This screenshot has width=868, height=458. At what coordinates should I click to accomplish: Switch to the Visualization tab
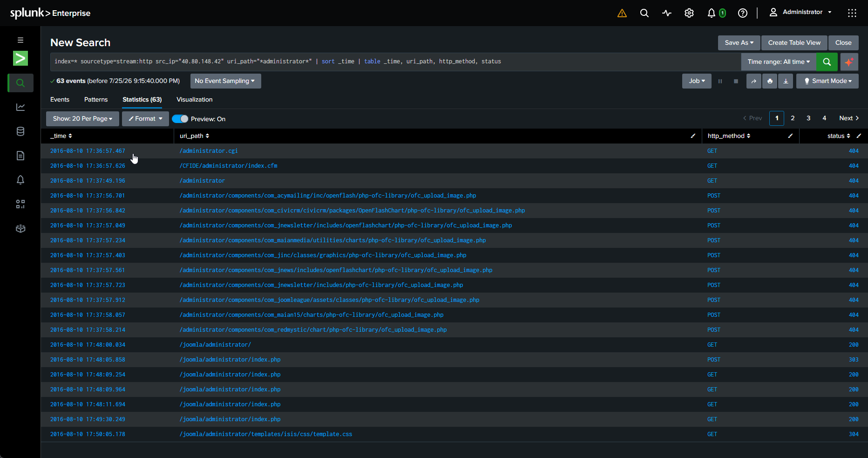tap(194, 100)
